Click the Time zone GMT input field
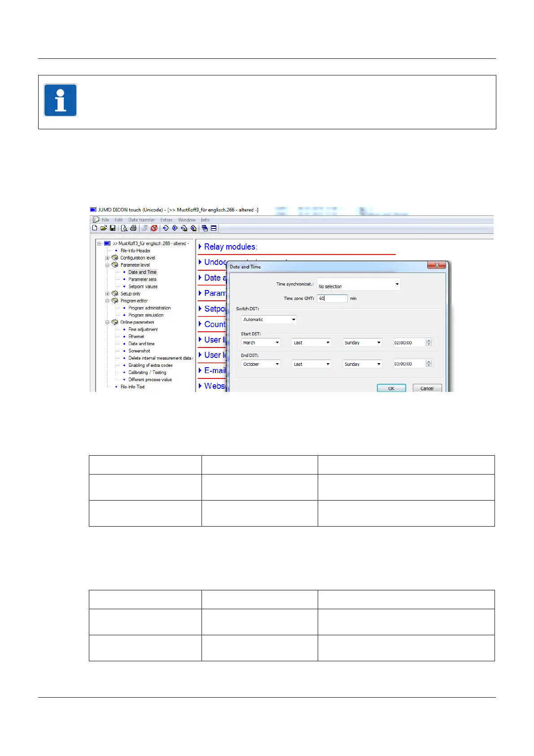The width and height of the screenshot is (534, 756). click(x=332, y=298)
